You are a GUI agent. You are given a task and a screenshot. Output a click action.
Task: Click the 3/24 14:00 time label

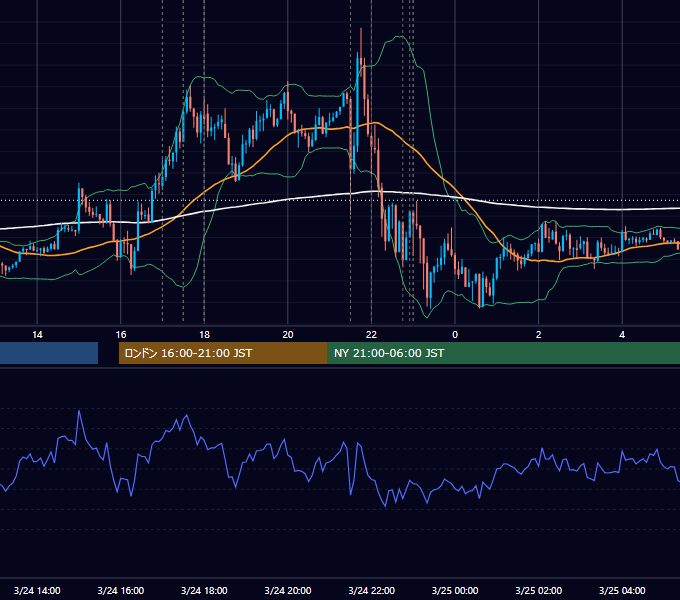click(x=37, y=590)
